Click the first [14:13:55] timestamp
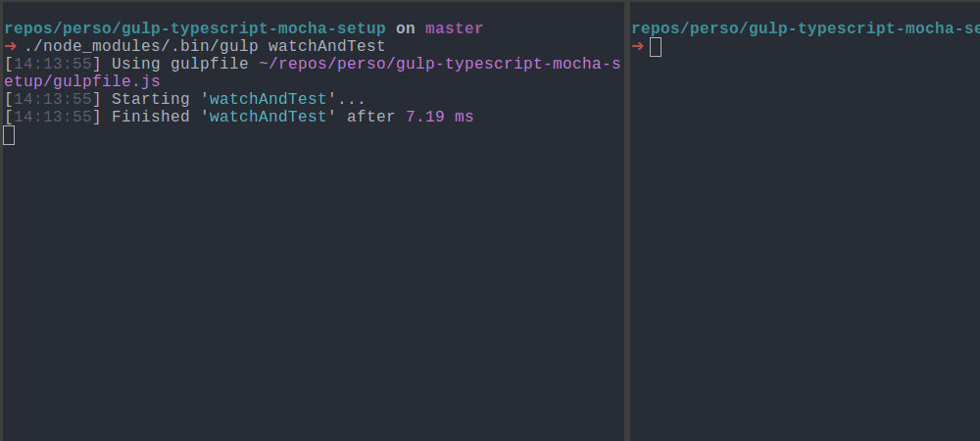Viewport: 980px width, 441px height. click(53, 65)
